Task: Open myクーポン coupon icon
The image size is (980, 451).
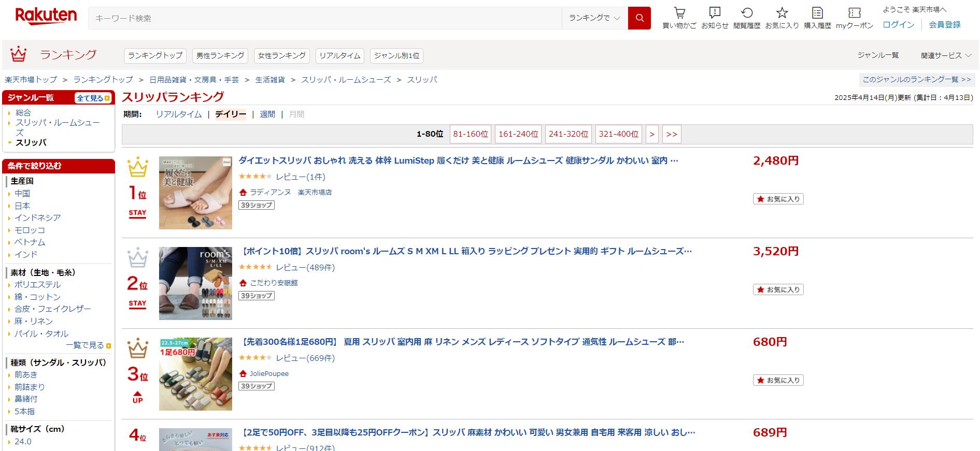Action: [855, 18]
